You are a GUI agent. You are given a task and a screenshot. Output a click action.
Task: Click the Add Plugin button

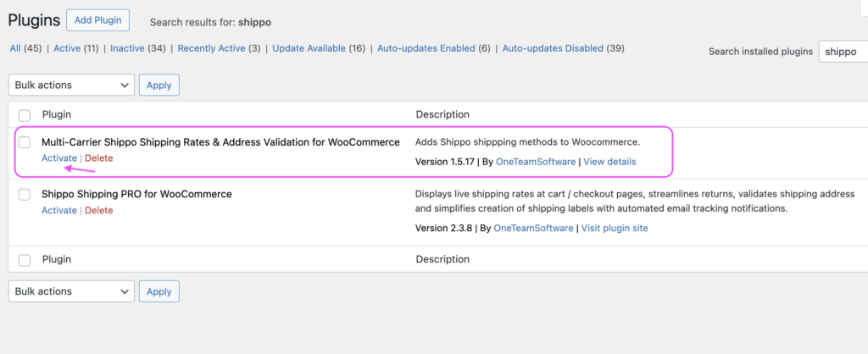coord(97,19)
